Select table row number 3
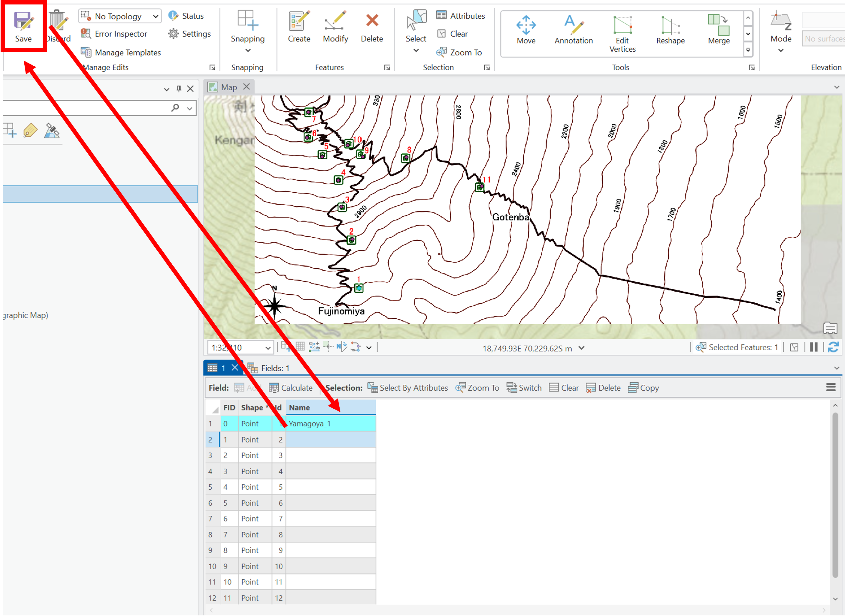The image size is (845, 616). click(212, 455)
